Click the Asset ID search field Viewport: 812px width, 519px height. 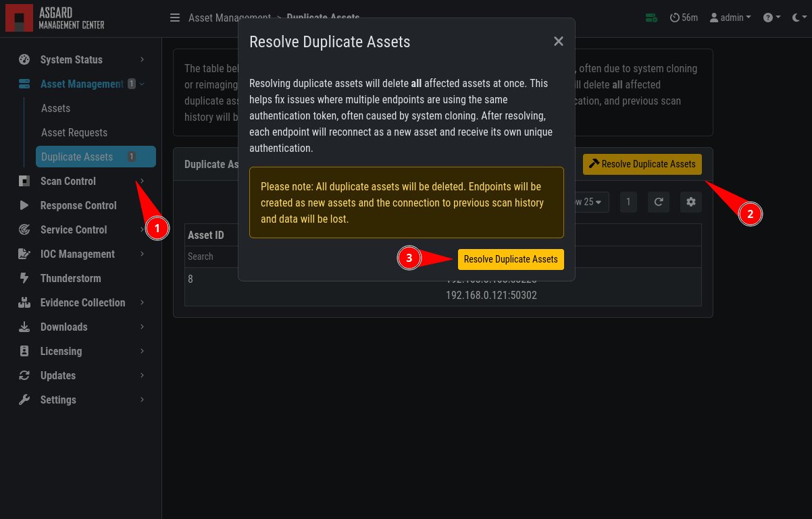coord(212,256)
